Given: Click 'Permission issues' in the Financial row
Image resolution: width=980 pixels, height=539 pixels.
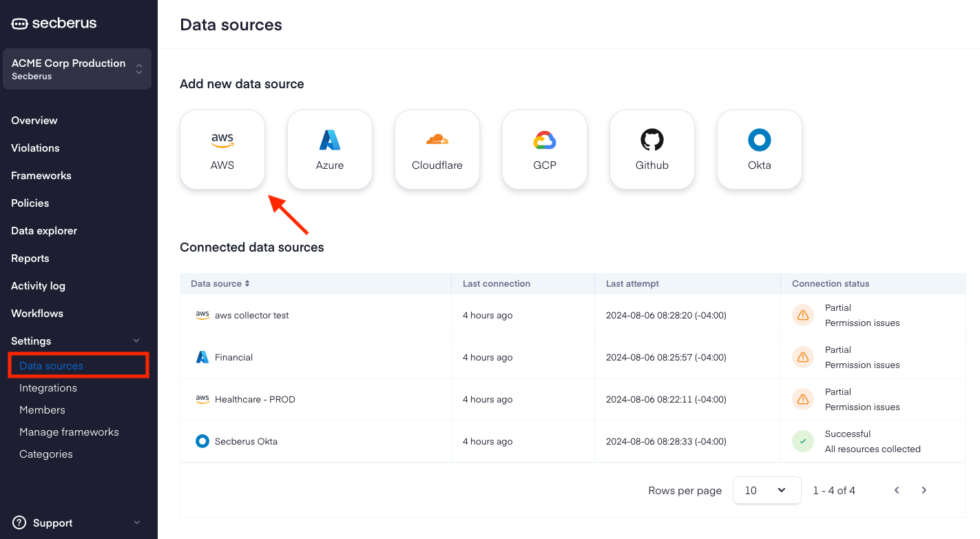Looking at the screenshot, I should pos(862,365).
